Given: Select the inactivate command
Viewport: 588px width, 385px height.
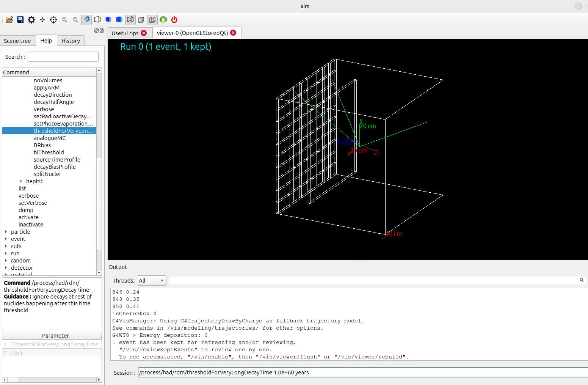Looking at the screenshot, I should coord(31,225).
